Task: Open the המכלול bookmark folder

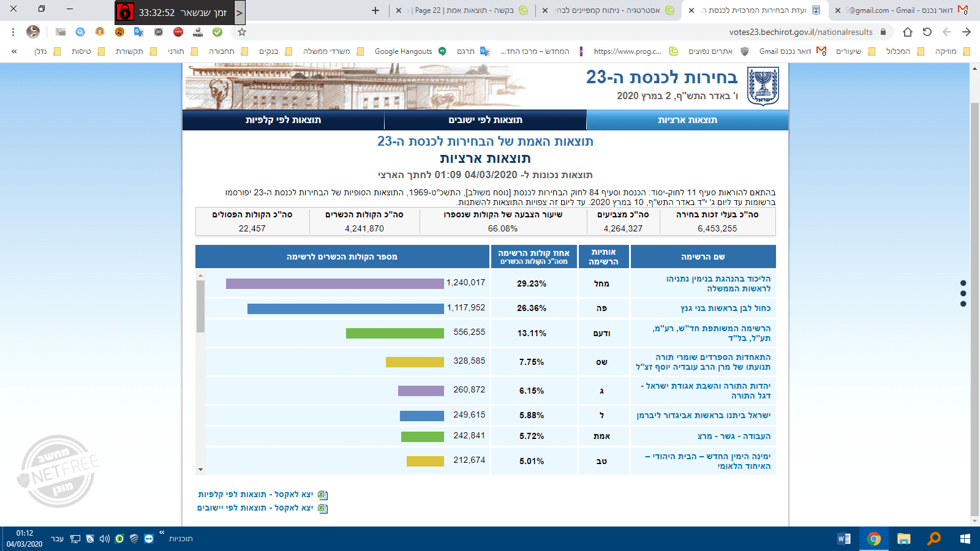Action: pos(905,51)
